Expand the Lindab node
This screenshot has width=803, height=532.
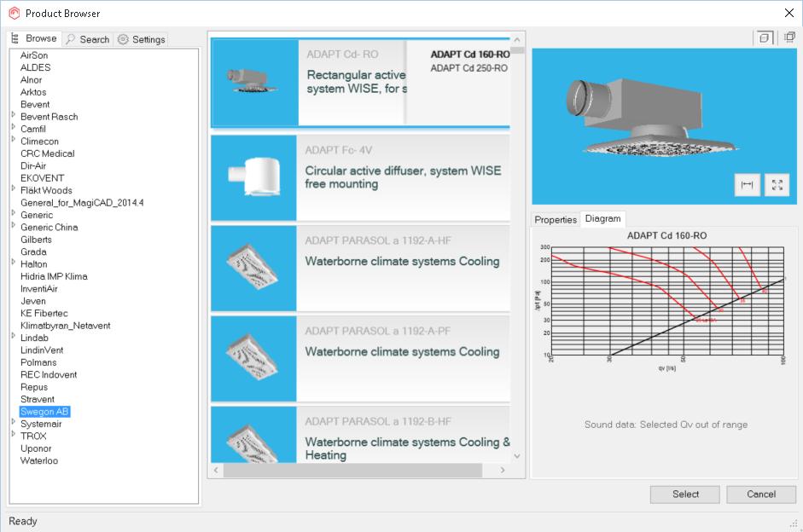tap(14, 336)
